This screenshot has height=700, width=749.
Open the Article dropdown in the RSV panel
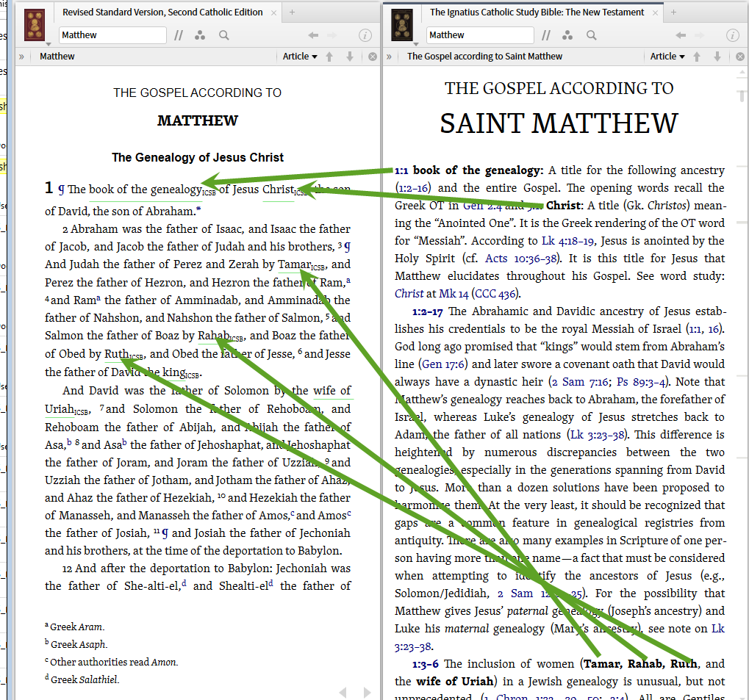[x=300, y=57]
